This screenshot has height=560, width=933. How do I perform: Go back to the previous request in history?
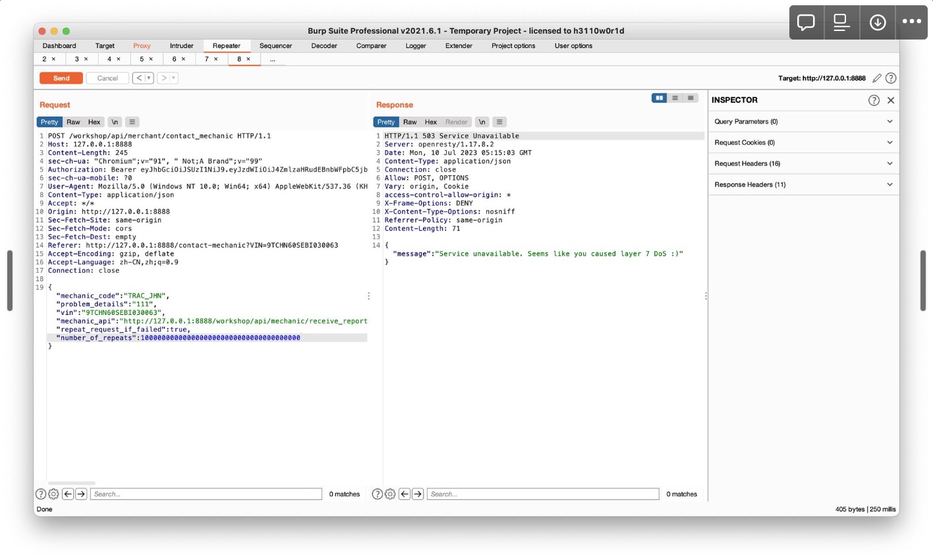(x=138, y=78)
